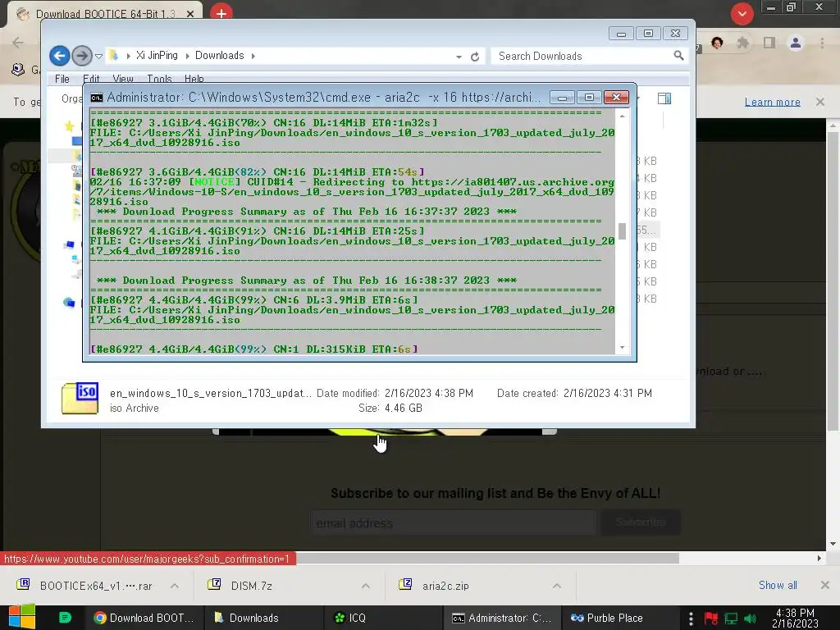The width and height of the screenshot is (840, 630).
Task: Select Downloads in the address breadcrumb
Action: click(x=219, y=55)
